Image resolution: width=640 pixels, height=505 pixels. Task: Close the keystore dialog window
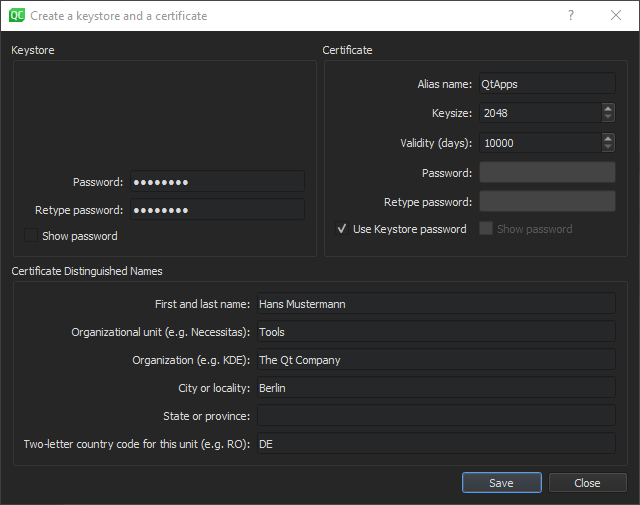pos(616,16)
